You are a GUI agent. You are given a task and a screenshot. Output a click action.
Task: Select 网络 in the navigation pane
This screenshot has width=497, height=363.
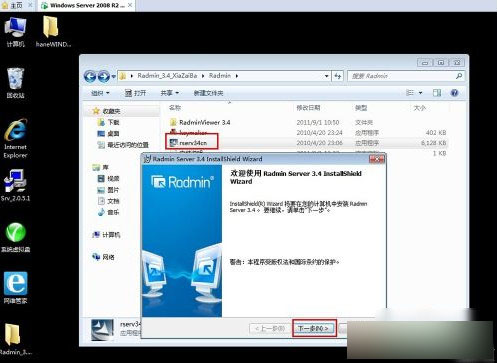click(x=104, y=257)
